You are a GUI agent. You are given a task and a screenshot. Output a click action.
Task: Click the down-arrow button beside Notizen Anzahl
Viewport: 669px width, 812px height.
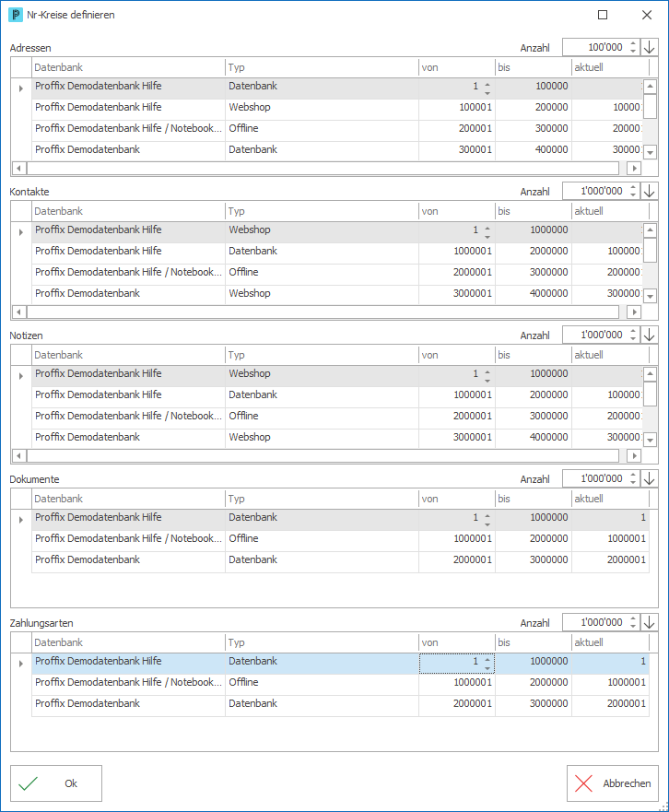click(650, 335)
